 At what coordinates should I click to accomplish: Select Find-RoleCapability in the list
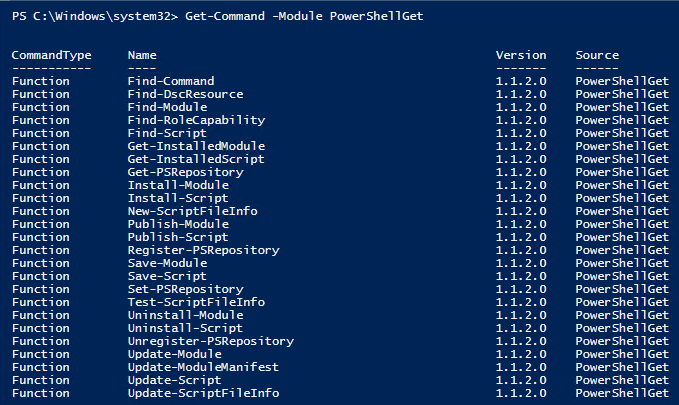click(196, 120)
